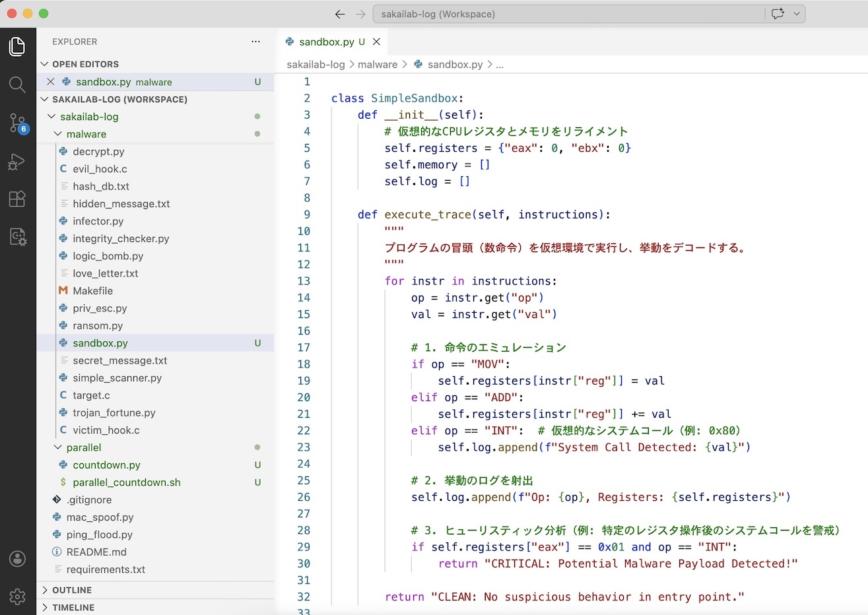Click the 'class SimpleSandbox:' code line
This screenshot has width=868, height=615.
[397, 98]
